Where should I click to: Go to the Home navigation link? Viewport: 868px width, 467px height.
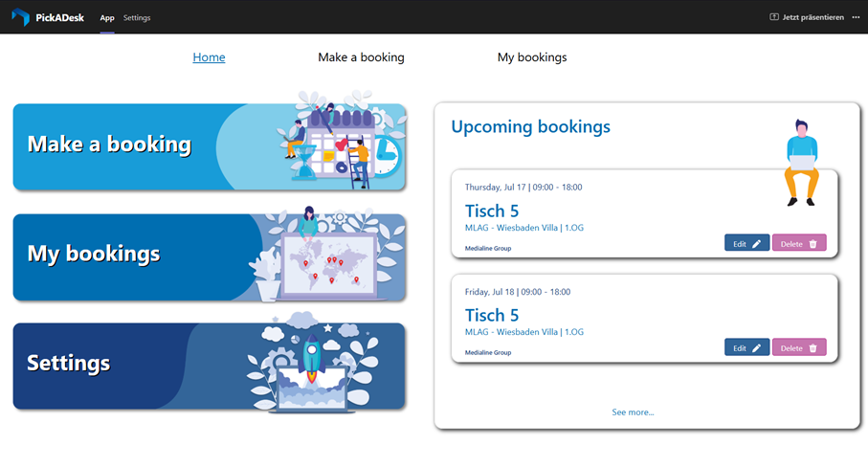[209, 57]
